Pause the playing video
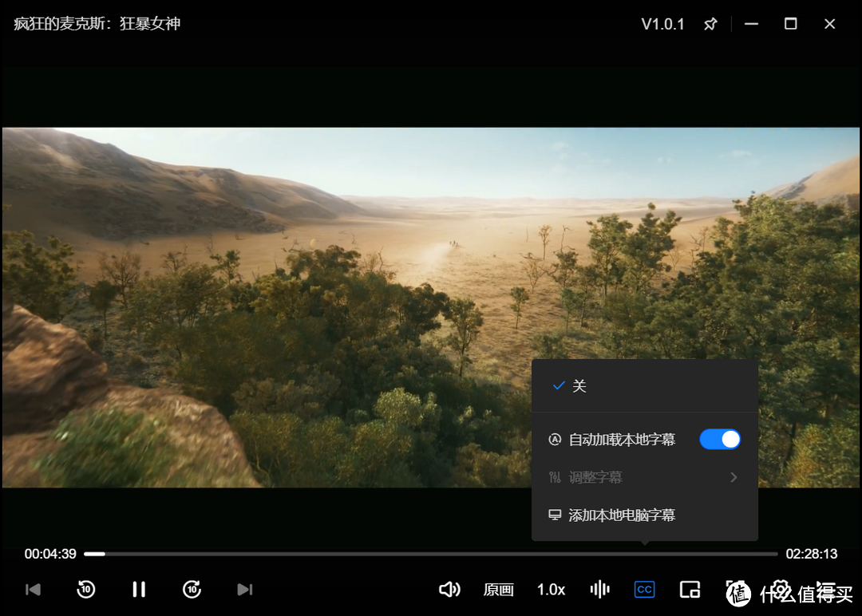Viewport: 862px width, 616px height. [138, 589]
